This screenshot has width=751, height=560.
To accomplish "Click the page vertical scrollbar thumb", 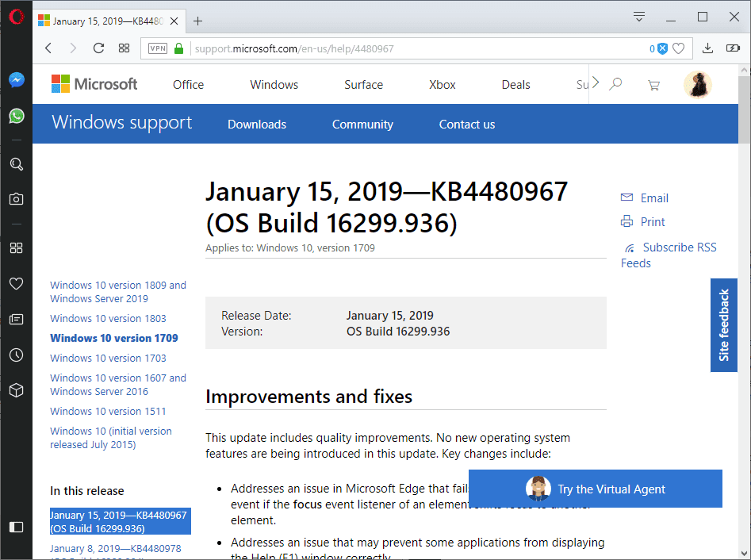I will point(745,109).
